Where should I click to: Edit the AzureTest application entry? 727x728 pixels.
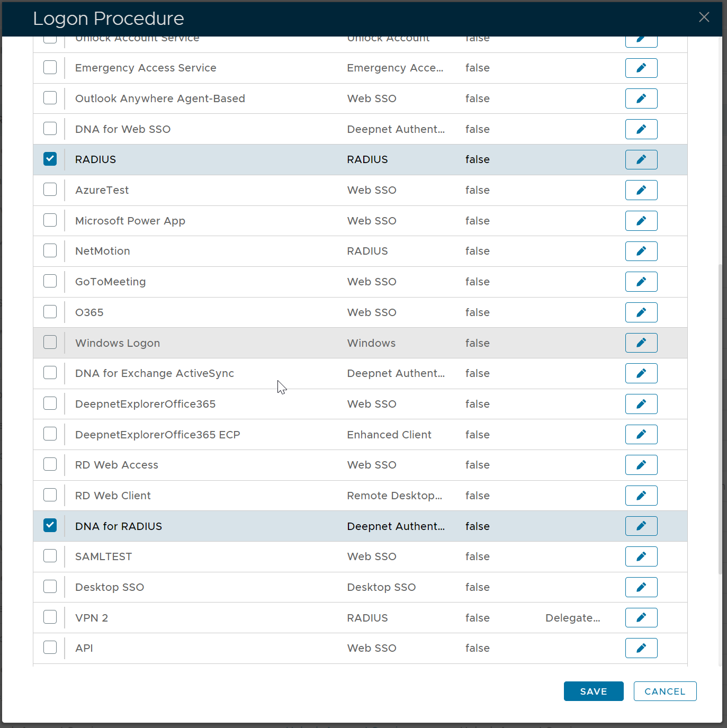click(x=641, y=190)
